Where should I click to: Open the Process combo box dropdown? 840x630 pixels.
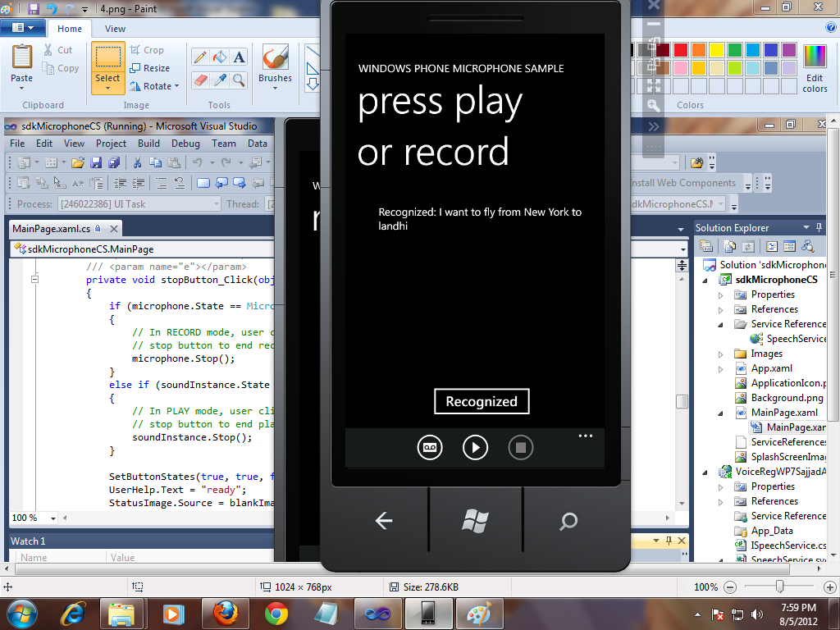(x=217, y=204)
